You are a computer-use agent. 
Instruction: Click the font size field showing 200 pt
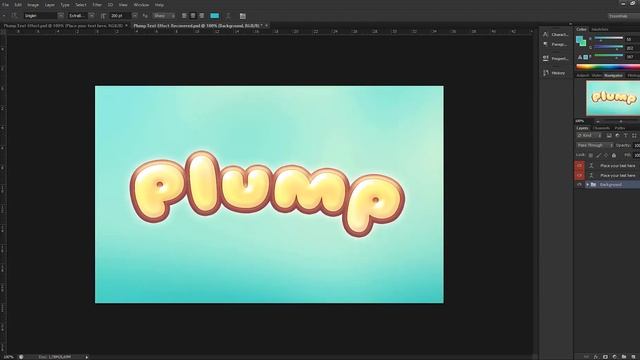(x=120, y=16)
